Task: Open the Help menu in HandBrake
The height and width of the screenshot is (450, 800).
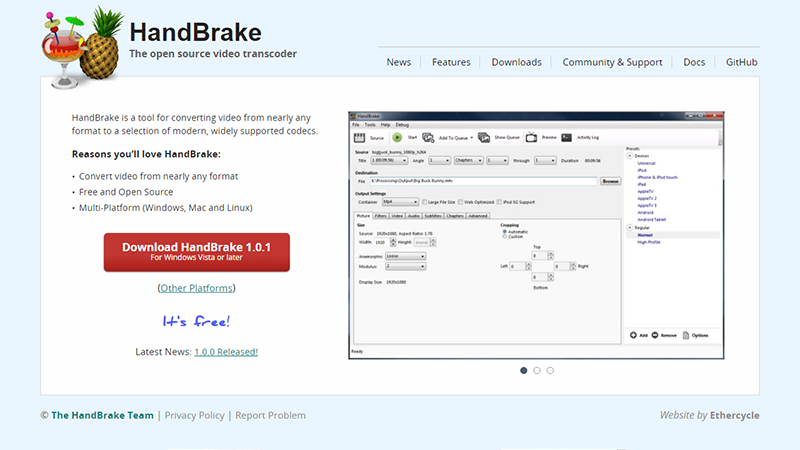Action: pos(385,125)
